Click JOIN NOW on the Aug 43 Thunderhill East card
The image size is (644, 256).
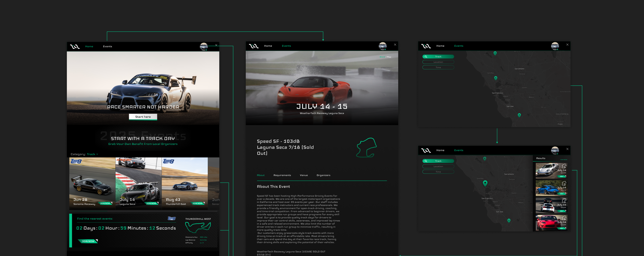coord(198,203)
